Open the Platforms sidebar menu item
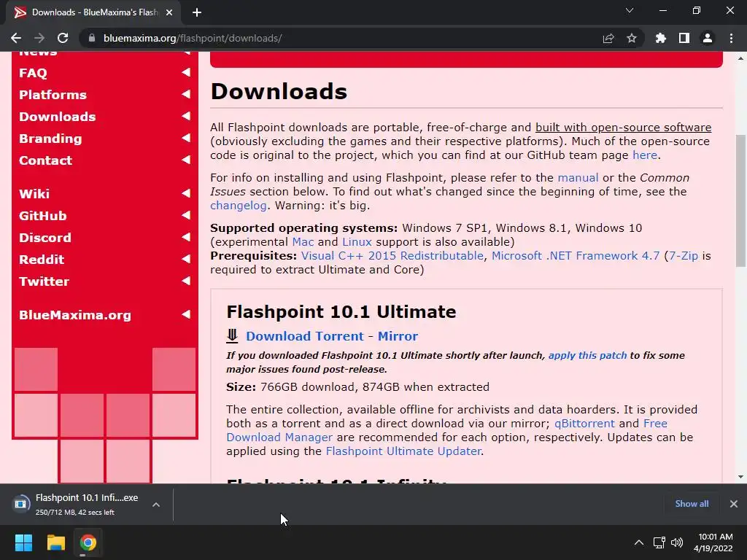 [53, 95]
